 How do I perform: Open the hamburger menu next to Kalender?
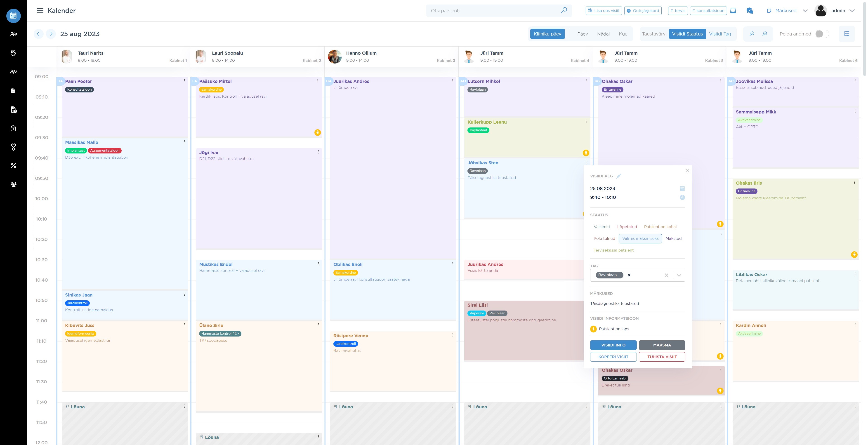[40, 11]
